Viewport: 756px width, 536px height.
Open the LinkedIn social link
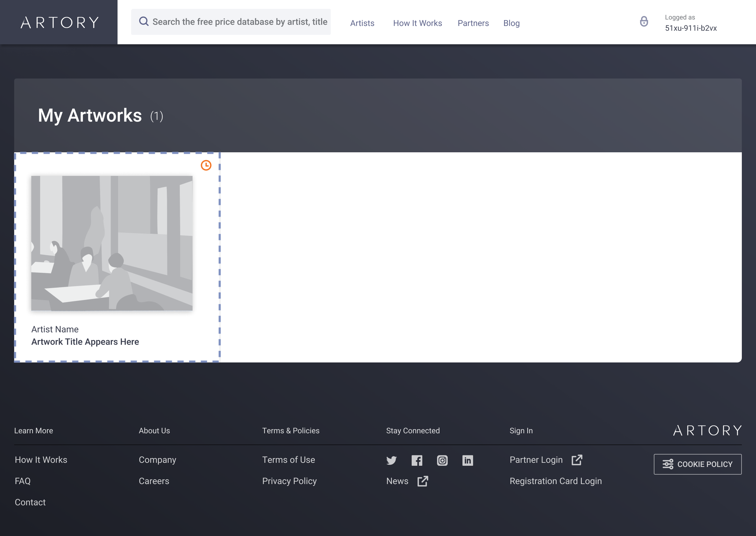pos(467,460)
